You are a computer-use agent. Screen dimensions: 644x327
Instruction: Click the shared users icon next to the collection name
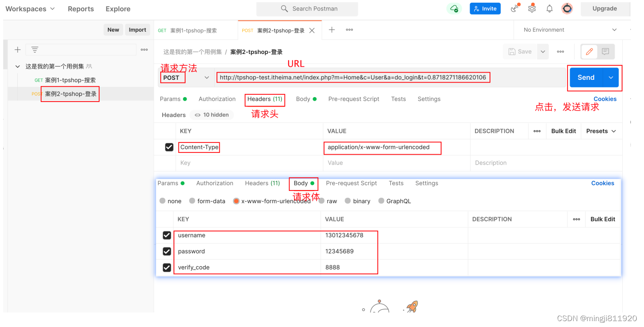click(89, 66)
